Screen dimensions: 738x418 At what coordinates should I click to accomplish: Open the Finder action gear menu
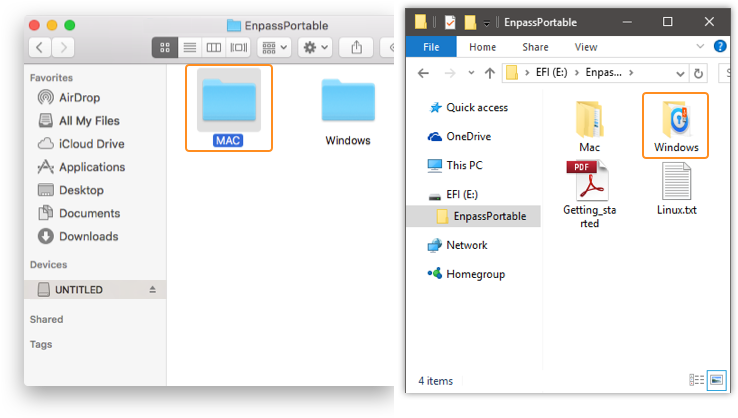[316, 47]
